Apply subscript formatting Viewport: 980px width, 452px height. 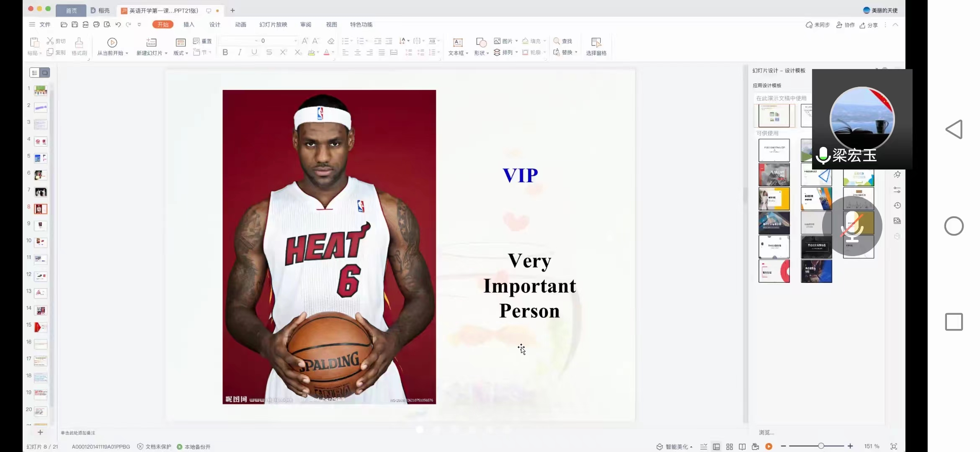point(298,52)
